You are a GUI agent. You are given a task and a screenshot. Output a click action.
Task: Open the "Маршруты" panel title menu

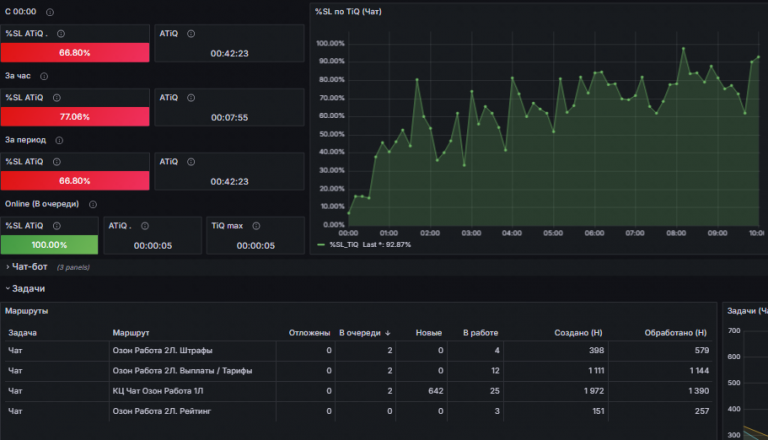point(26,311)
